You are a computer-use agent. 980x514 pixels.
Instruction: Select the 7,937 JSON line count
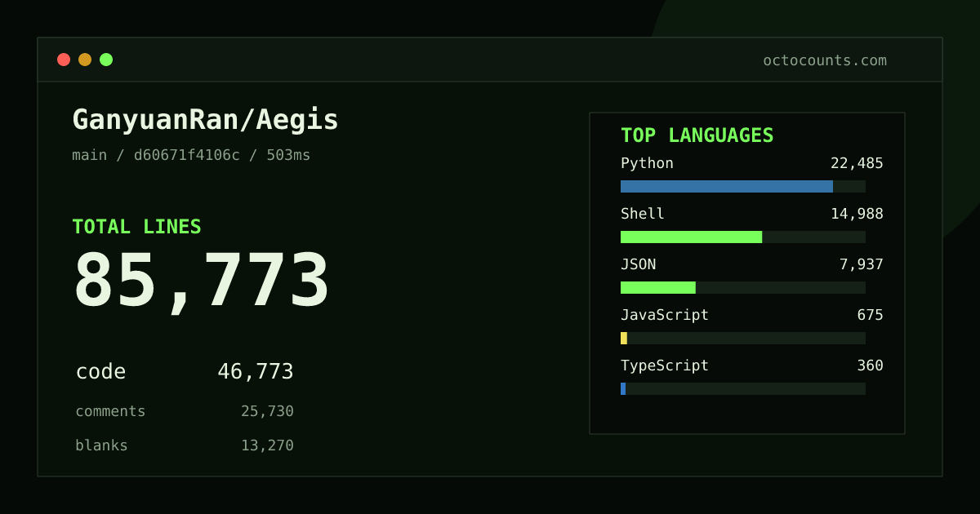[862, 264]
